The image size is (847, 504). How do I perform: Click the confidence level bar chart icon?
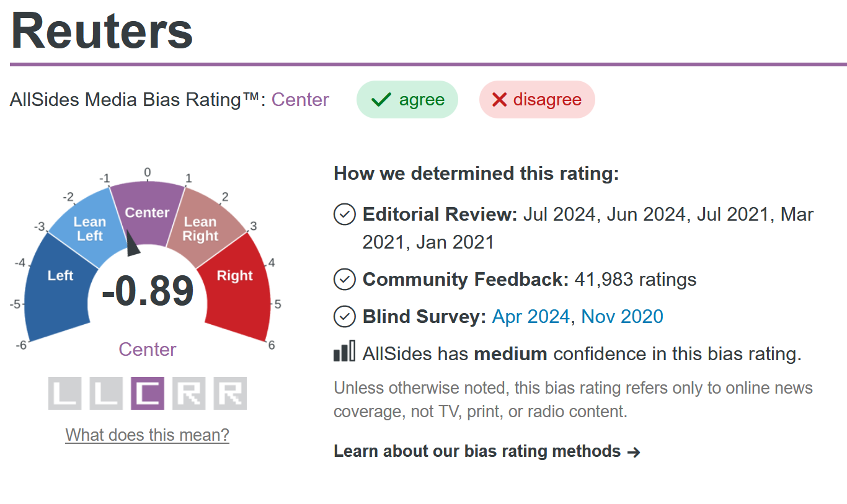click(x=345, y=351)
